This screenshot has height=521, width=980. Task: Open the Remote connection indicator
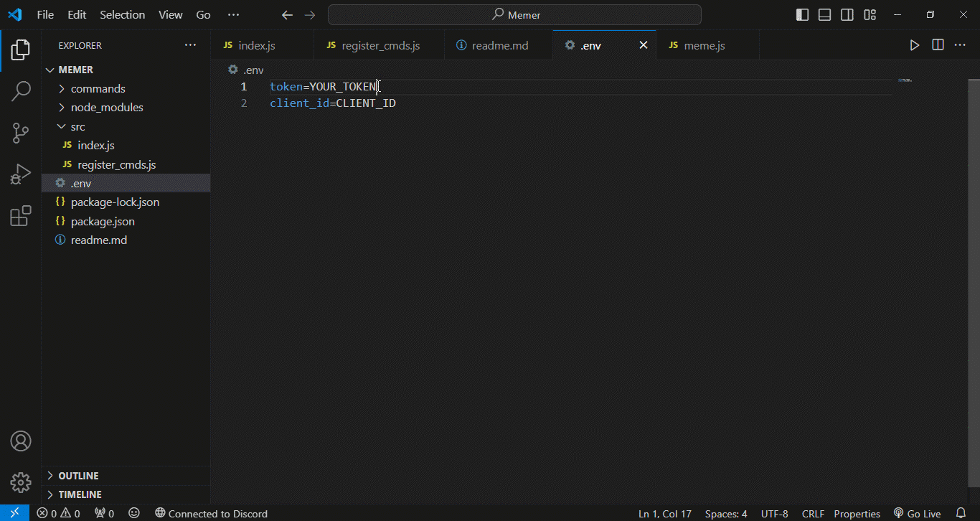point(14,513)
